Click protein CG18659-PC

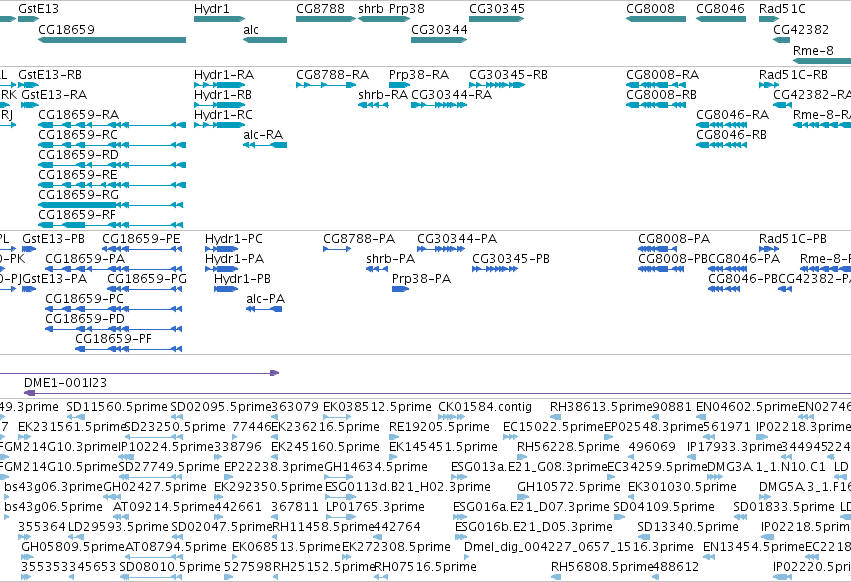[x=84, y=299]
